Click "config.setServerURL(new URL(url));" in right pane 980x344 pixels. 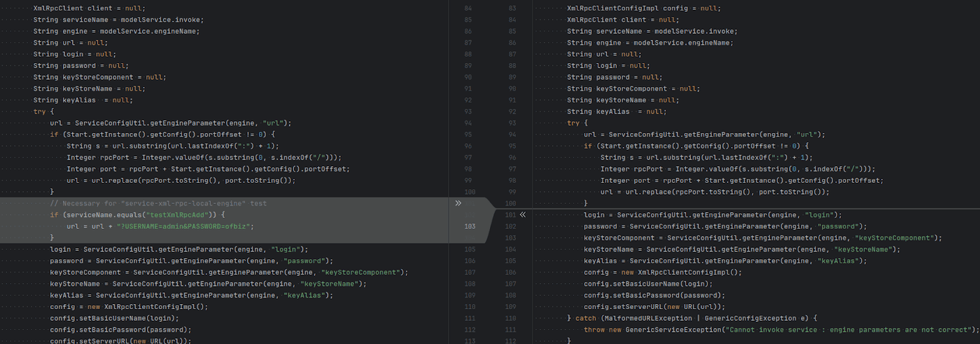(x=654, y=306)
